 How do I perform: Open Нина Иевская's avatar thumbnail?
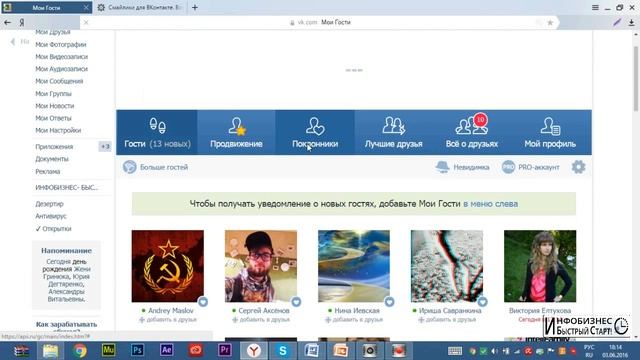(354, 266)
